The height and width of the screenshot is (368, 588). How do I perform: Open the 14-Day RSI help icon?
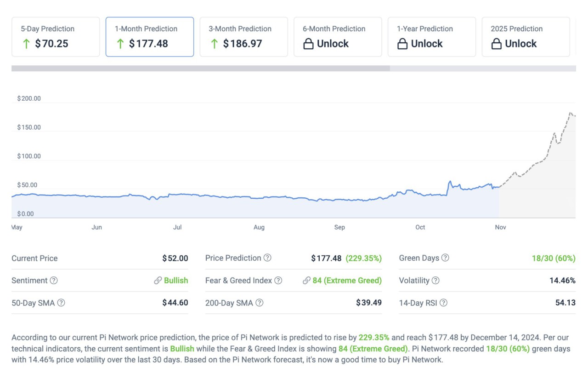tap(444, 303)
